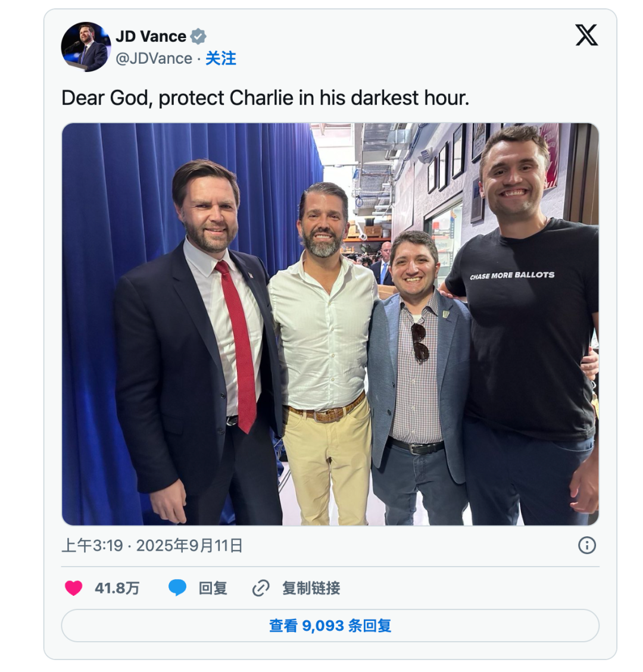The width and height of the screenshot is (643, 672).
Task: Click the CHASE MORE BALLOTS shirt text
Action: (511, 275)
